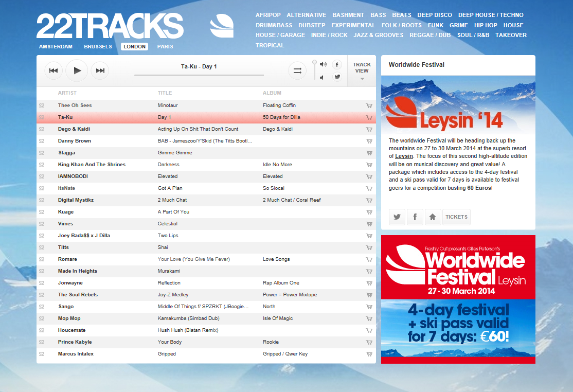
Task: Share the player on Facebook
Action: 337,65
